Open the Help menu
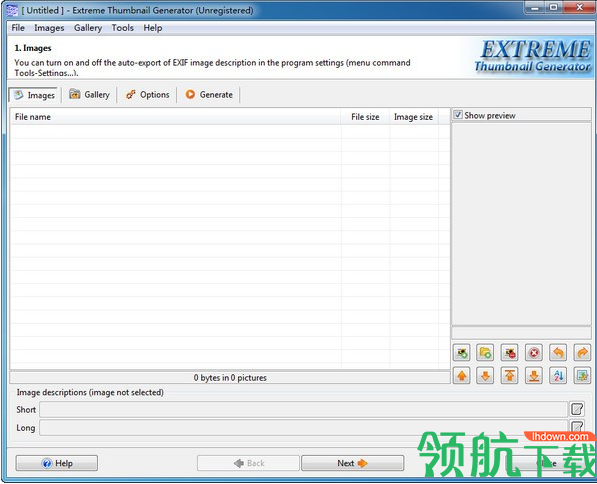Screen dimensions: 597x484 pyautogui.click(x=153, y=28)
